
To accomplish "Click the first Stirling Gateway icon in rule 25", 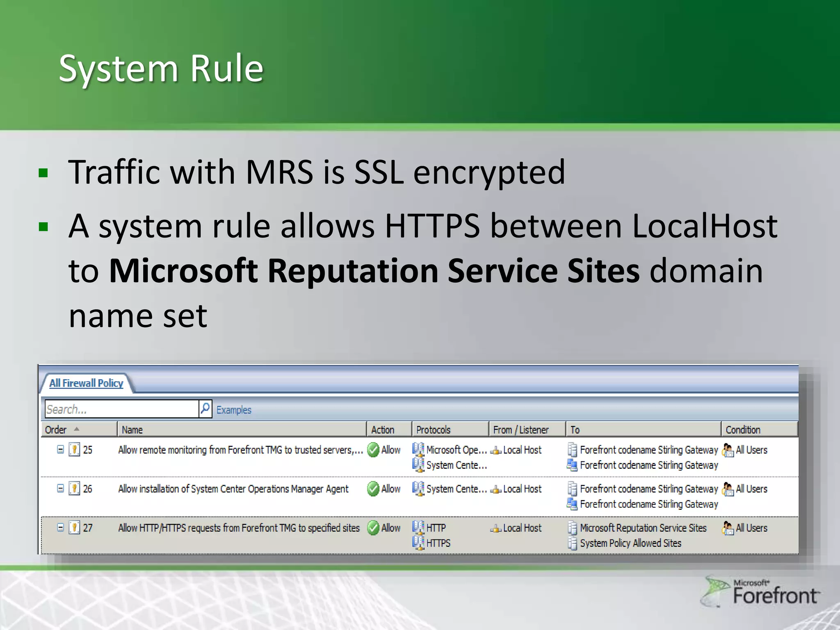I will (x=573, y=450).
